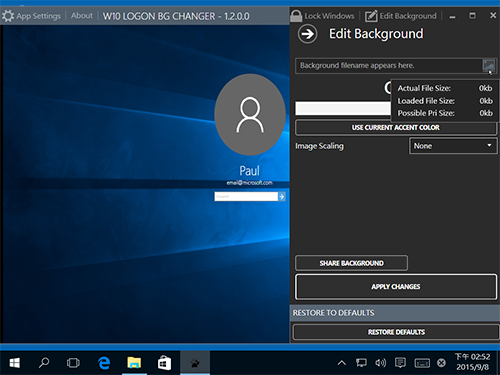Open the About menu item
This screenshot has width=500, height=375.
point(82,16)
